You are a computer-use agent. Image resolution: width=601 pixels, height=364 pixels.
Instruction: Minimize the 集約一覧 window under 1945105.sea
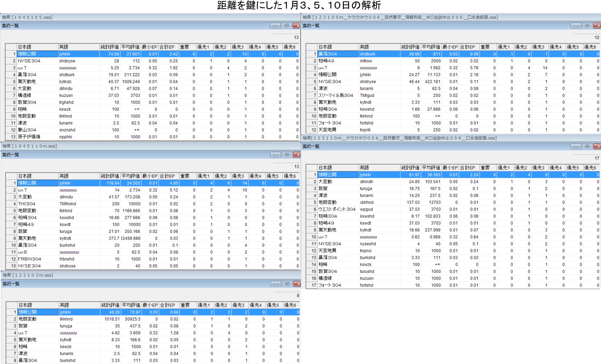(275, 26)
